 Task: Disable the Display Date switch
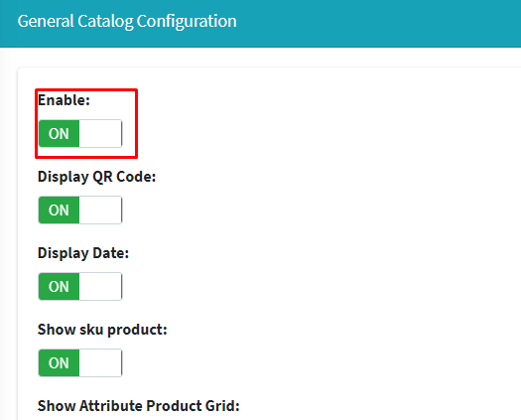pos(80,287)
